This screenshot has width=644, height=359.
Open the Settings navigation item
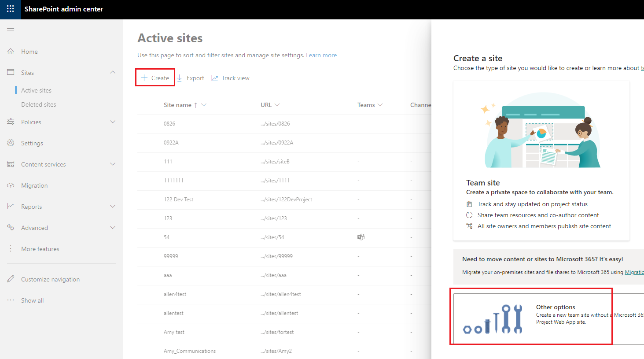click(x=32, y=143)
